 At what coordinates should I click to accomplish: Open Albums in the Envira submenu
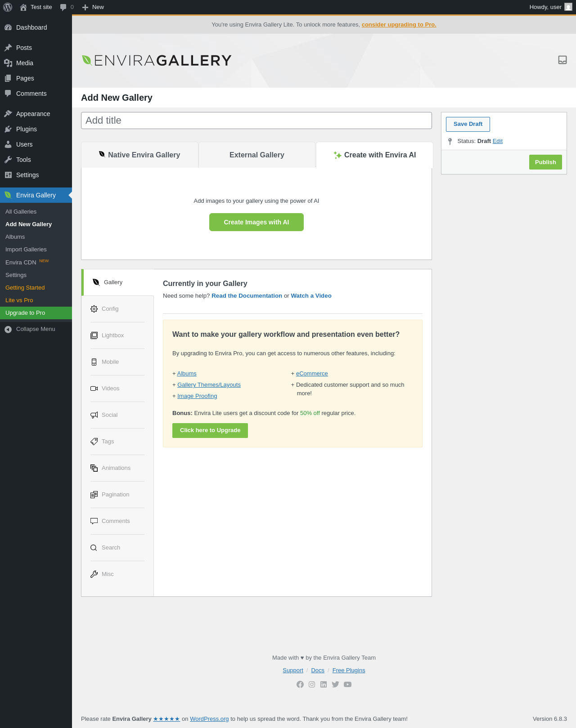15,237
